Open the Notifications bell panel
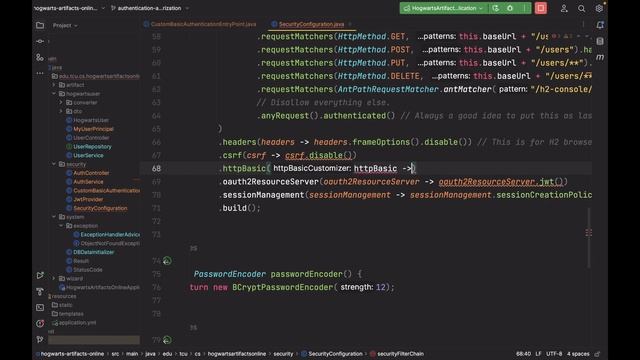640x360 pixels. [x=600, y=25]
